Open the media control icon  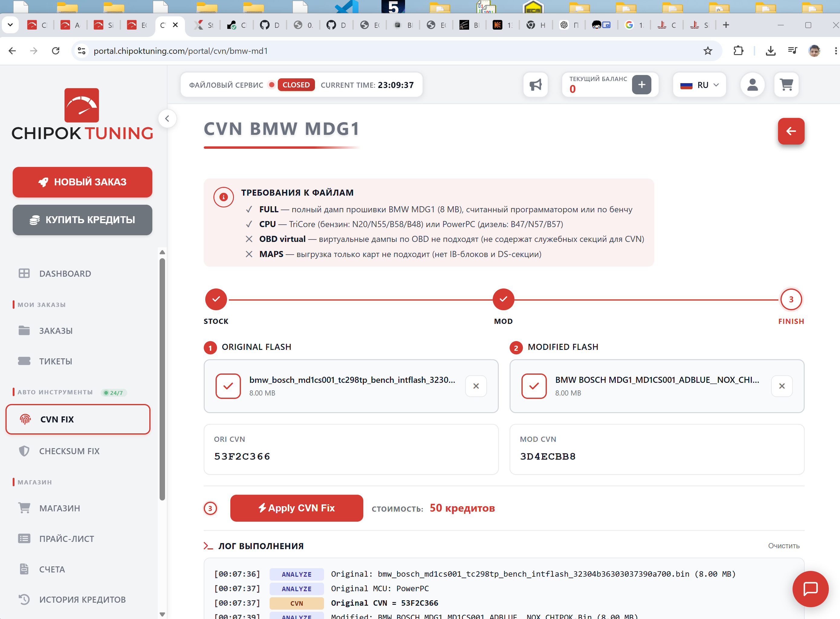coord(793,50)
